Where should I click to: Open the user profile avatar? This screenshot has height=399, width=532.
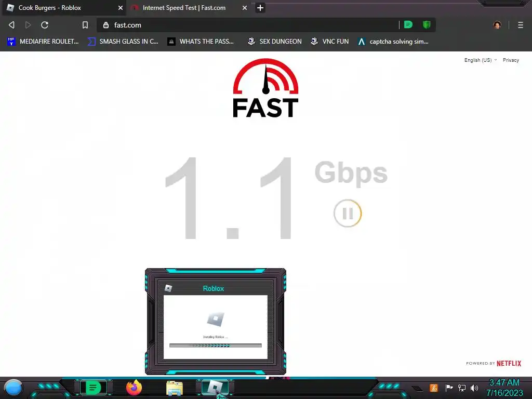coord(497,25)
